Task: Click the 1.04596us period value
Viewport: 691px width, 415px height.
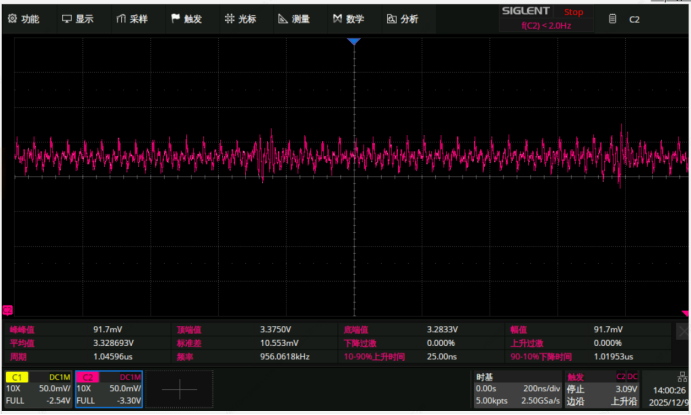Action: pos(113,356)
